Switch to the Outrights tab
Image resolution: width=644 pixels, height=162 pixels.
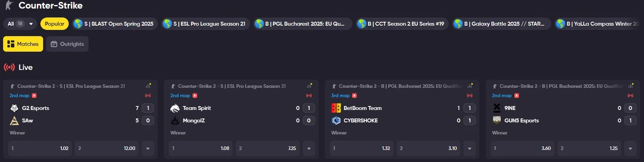(67, 44)
